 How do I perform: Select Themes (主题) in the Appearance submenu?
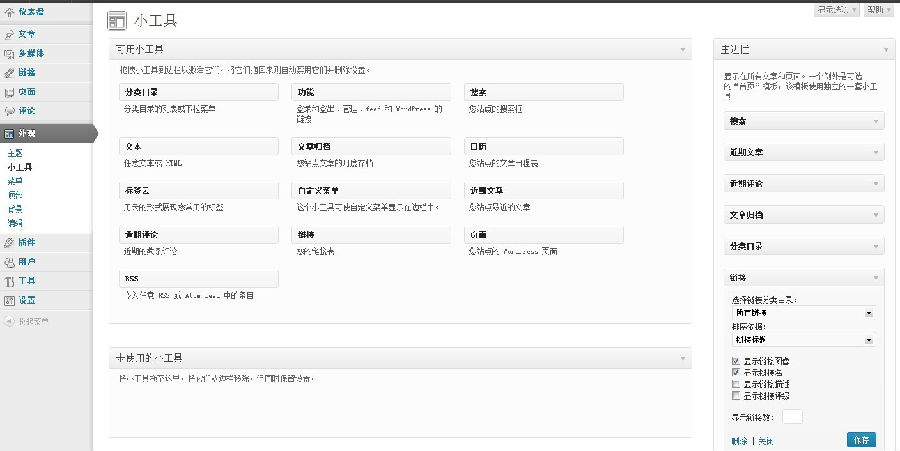tap(14, 153)
